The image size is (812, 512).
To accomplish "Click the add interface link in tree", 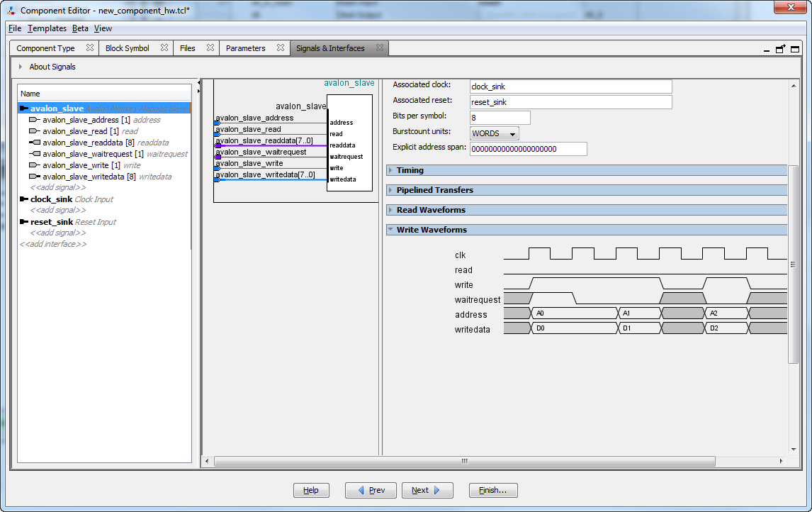I will click(53, 244).
